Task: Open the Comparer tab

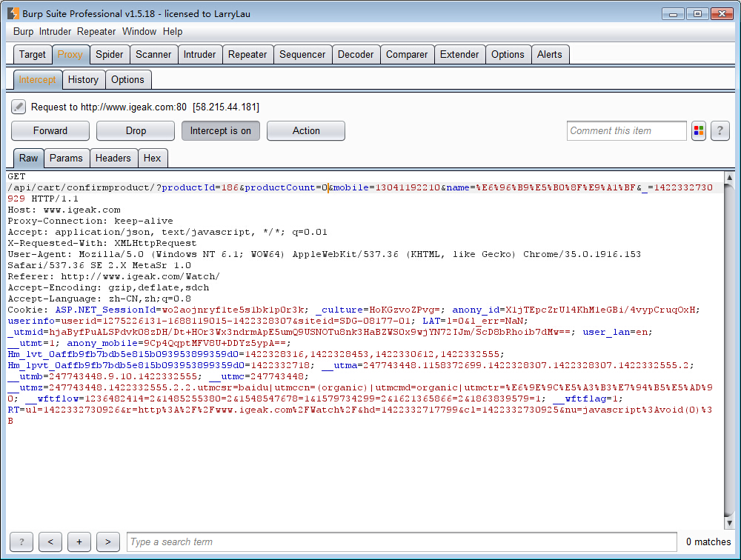Action: pyautogui.click(x=407, y=54)
